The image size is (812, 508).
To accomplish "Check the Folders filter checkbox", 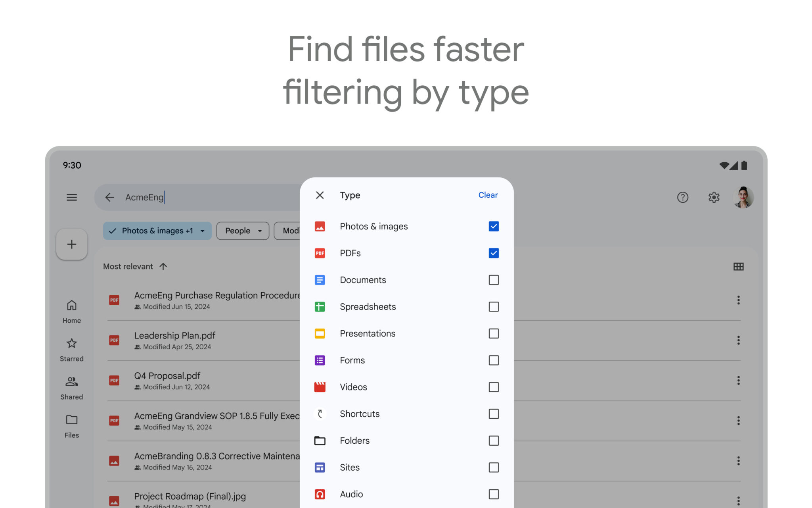I will tap(493, 441).
